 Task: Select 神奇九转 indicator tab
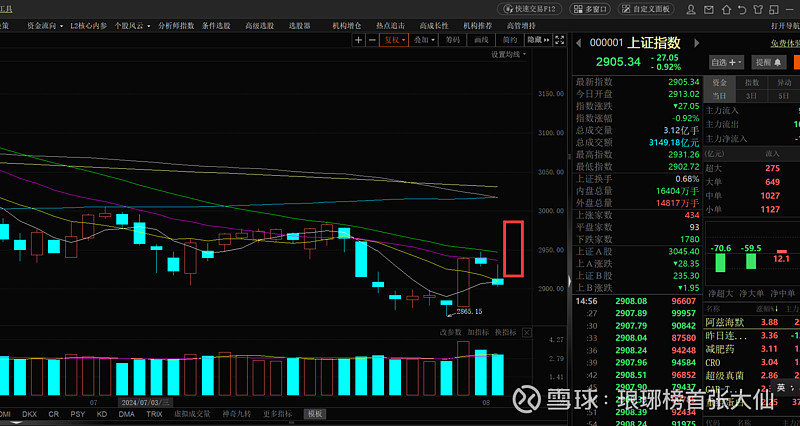(237, 414)
